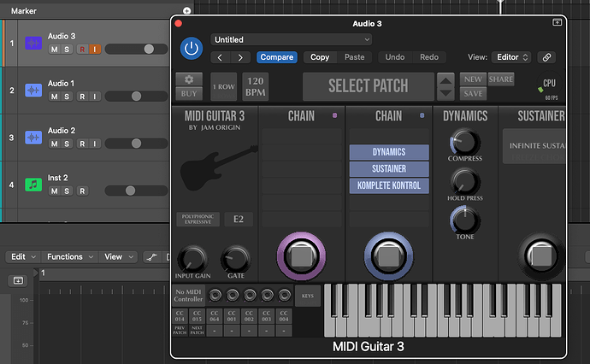Open the Functions menu in editor
Screen dimensions: 590x364
point(69,257)
